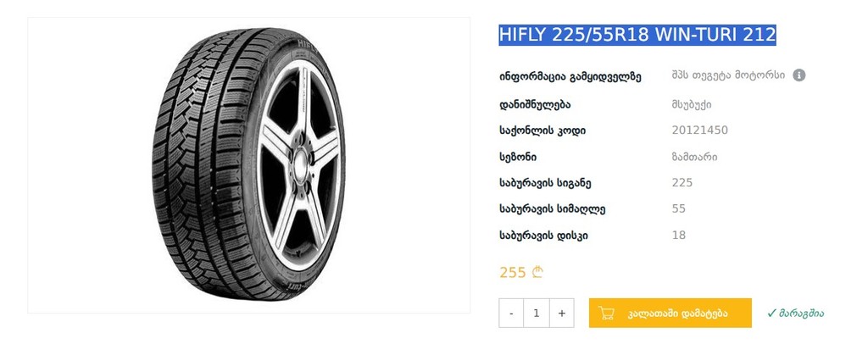
Task: Open the HIFLY tire product image
Action: (249, 165)
